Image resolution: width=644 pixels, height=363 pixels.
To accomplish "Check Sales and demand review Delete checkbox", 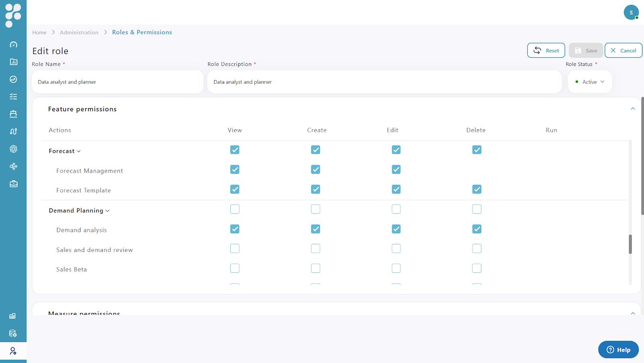I will pos(477,249).
